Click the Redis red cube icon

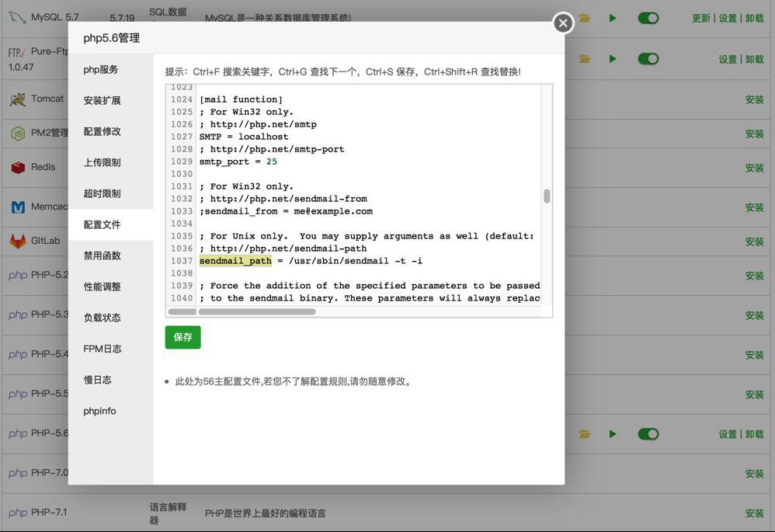18,168
